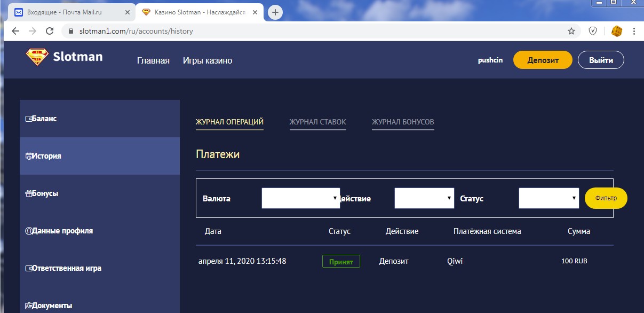Reload the page with refresh icon
The image size is (644, 313).
point(50,31)
